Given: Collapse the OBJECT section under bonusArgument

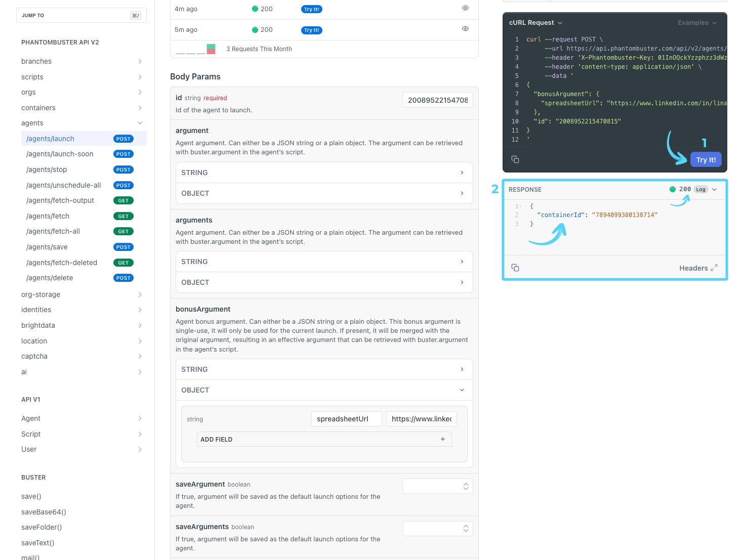Looking at the screenshot, I should click(461, 390).
